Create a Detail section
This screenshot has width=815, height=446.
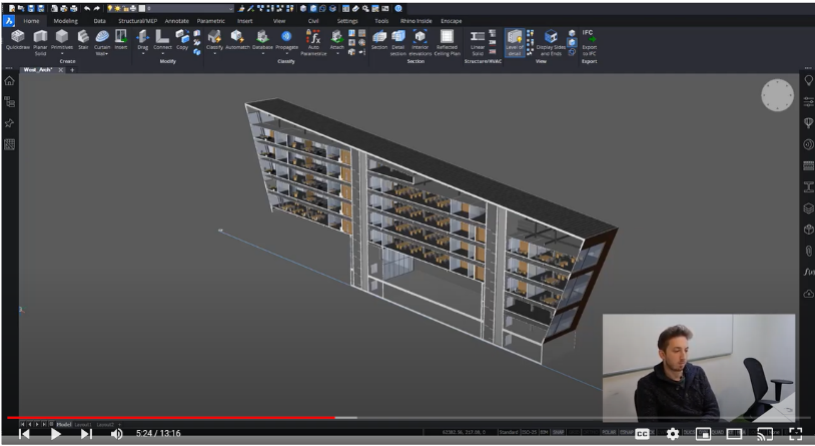[x=398, y=43]
